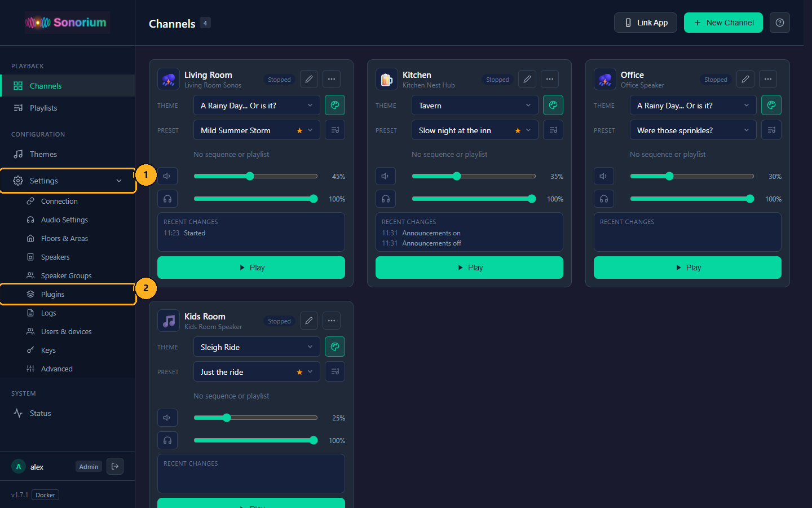Image resolution: width=812 pixels, height=508 pixels.
Task: Open theme palette icon for Living Room
Action: (x=335, y=105)
